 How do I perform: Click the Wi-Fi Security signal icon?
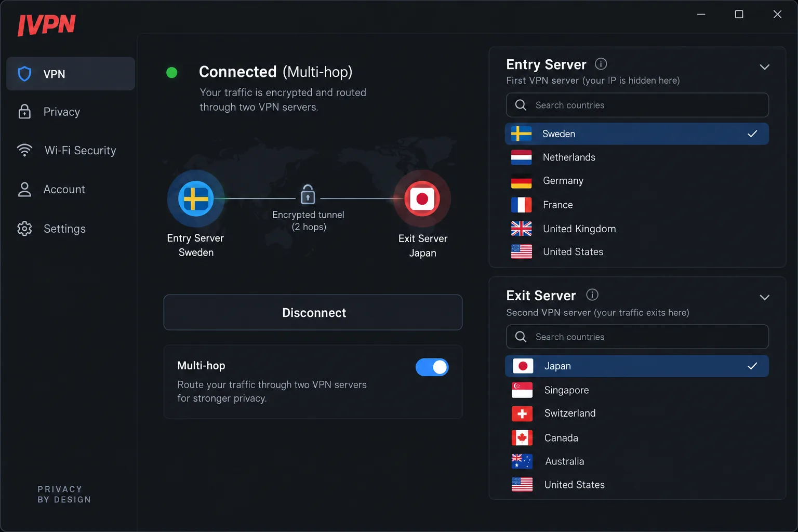click(x=24, y=150)
